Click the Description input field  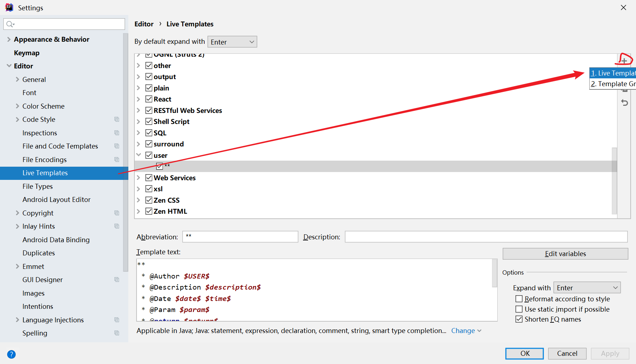click(486, 237)
